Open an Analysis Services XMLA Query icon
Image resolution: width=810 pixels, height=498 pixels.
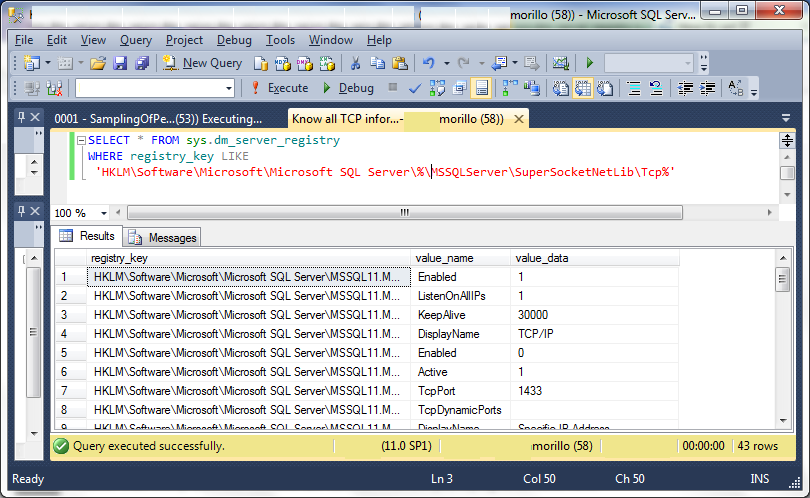pyautogui.click(x=327, y=63)
